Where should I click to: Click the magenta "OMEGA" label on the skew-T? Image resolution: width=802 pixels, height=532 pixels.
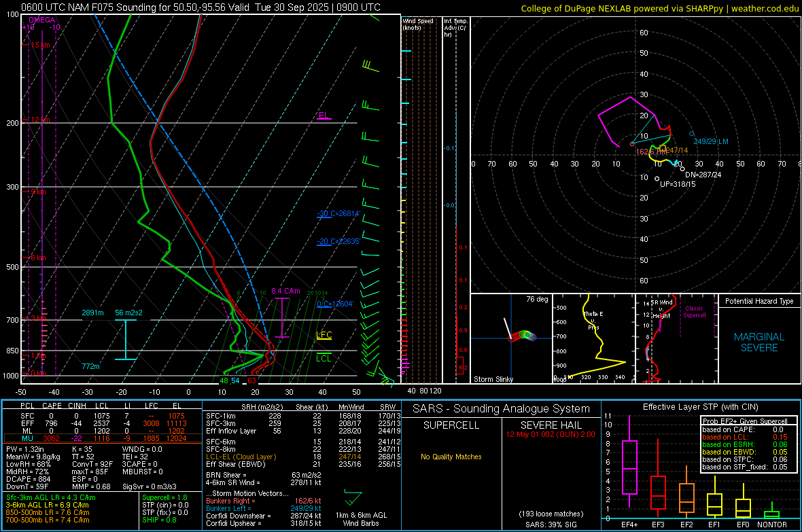point(42,20)
